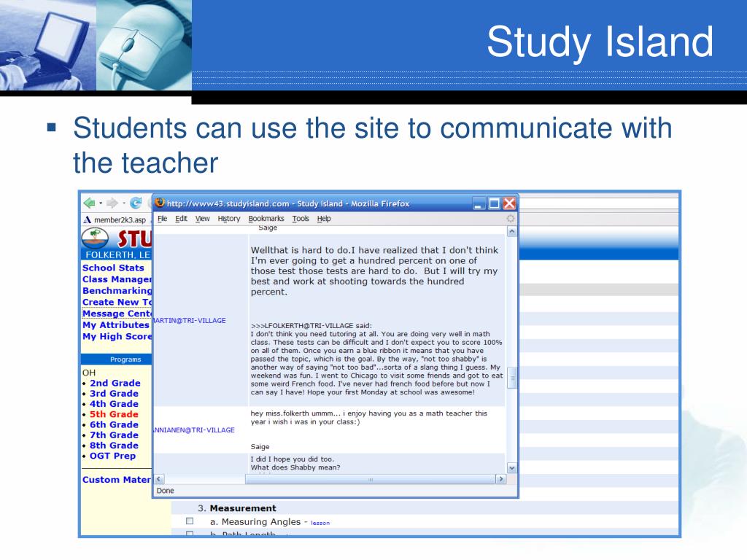Minimize the Study Island Firefox popup
The image size is (747, 560).
(479, 204)
